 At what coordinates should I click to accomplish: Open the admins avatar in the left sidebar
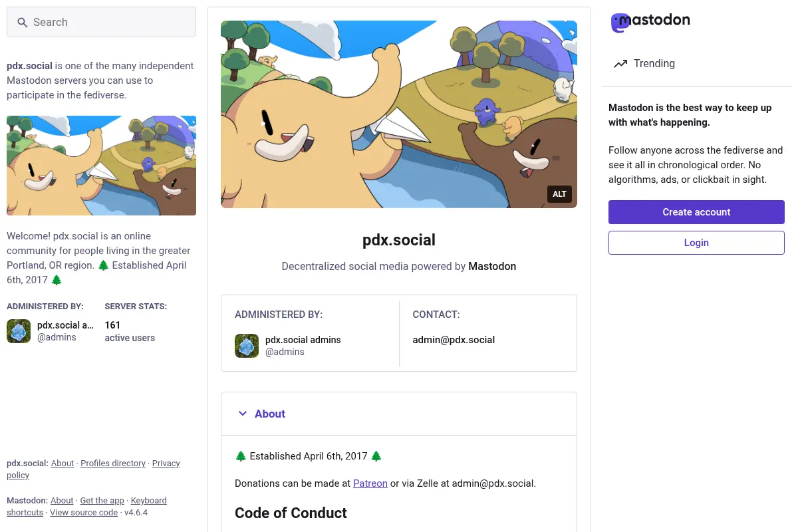point(19,331)
